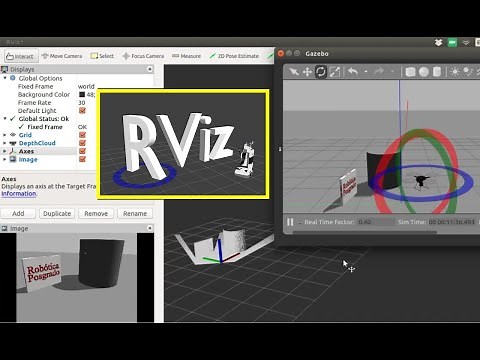480x360 pixels.
Task: Insert a cylinder shape in Gazebo
Action: [437, 72]
